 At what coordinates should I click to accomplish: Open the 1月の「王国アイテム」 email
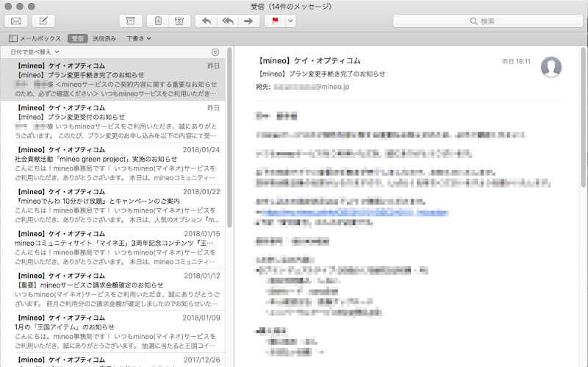click(x=112, y=332)
